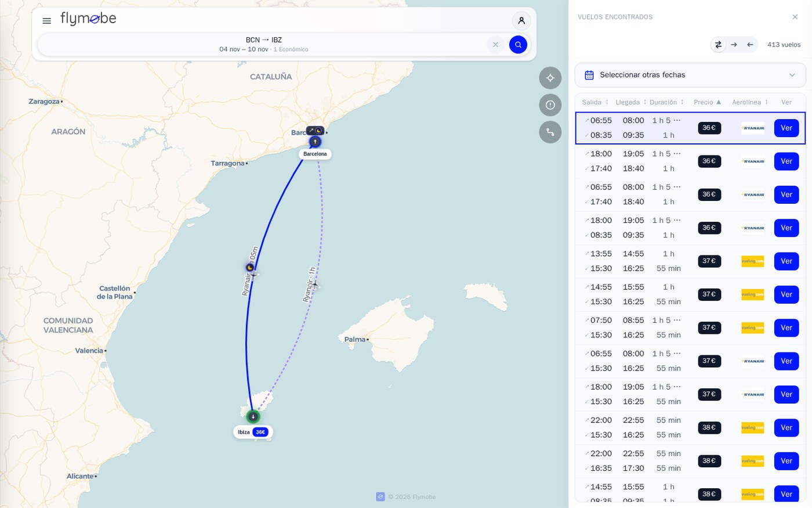Viewport: 812px width, 508px height.
Task: Click the route path map button
Action: pos(550,132)
